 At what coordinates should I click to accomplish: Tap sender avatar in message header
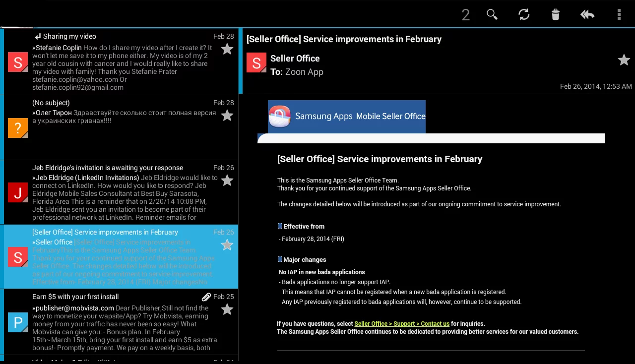[x=256, y=62]
